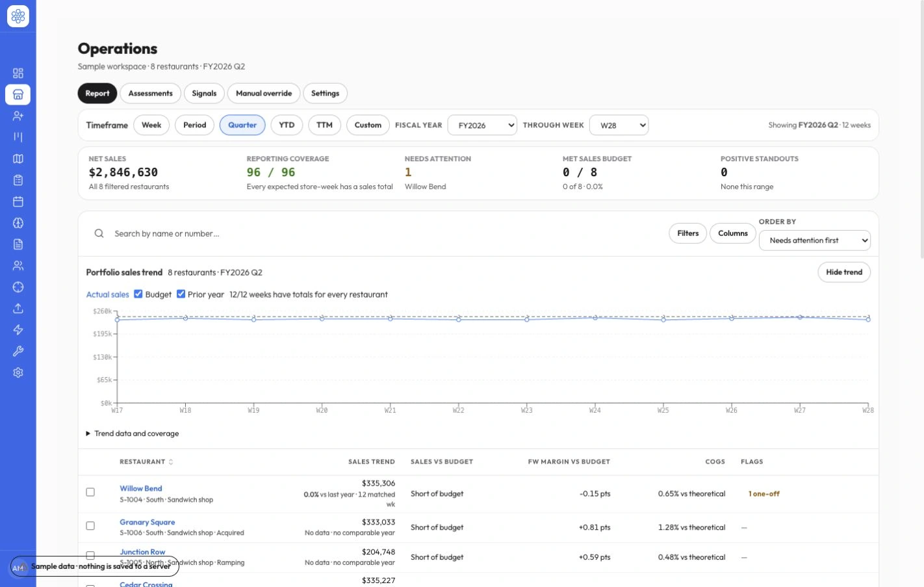
Task: Select the Week timeframe
Action: [151, 125]
